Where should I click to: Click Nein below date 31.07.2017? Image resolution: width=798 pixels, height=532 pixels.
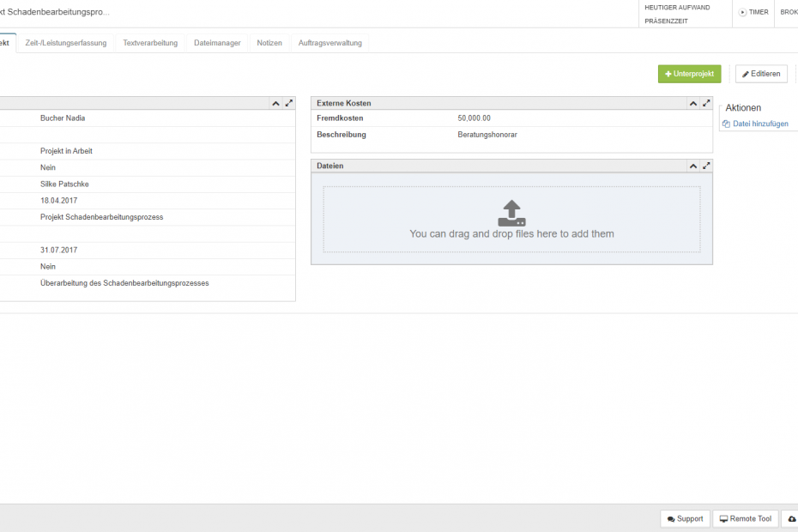(x=48, y=267)
